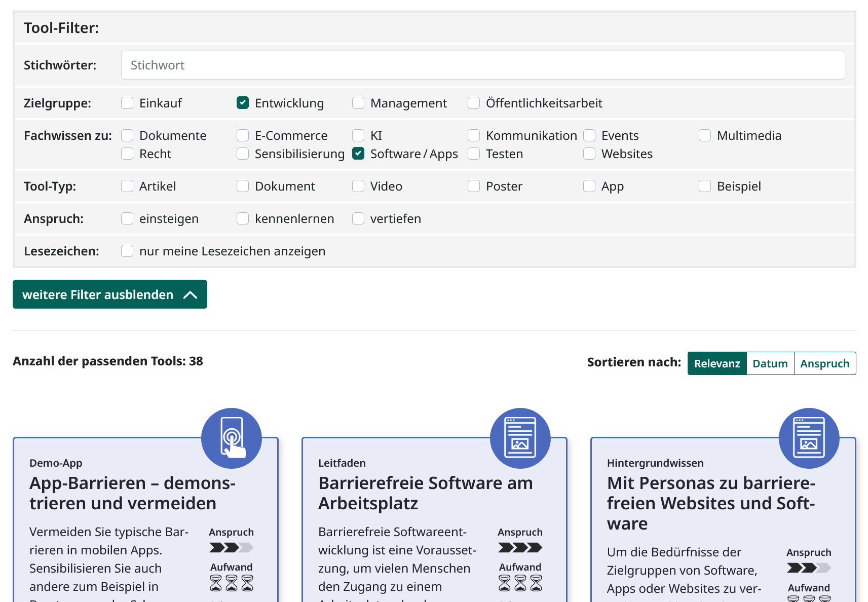Check the Dokumente checkbox
The height and width of the screenshot is (602, 868).
pyautogui.click(x=127, y=135)
